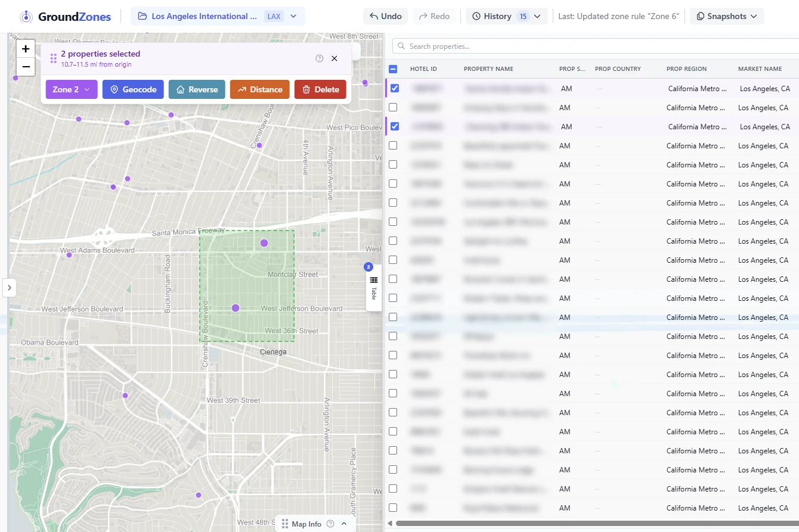Click the GroundZones logo icon
The image size is (799, 532).
pos(26,17)
